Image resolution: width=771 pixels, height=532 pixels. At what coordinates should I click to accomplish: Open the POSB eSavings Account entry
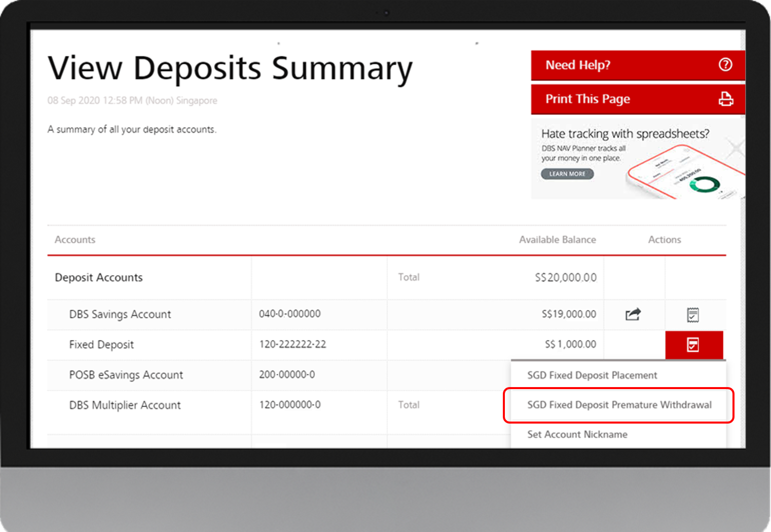[x=126, y=375]
